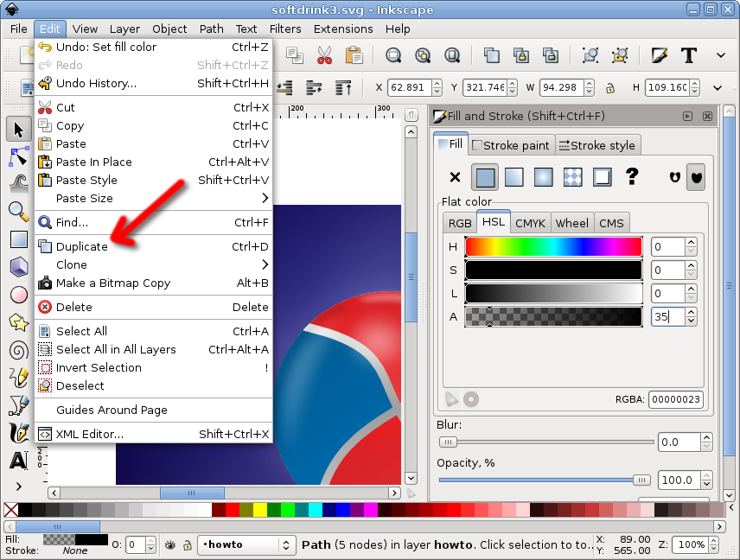Set fill to No paint (X)

pos(455,177)
